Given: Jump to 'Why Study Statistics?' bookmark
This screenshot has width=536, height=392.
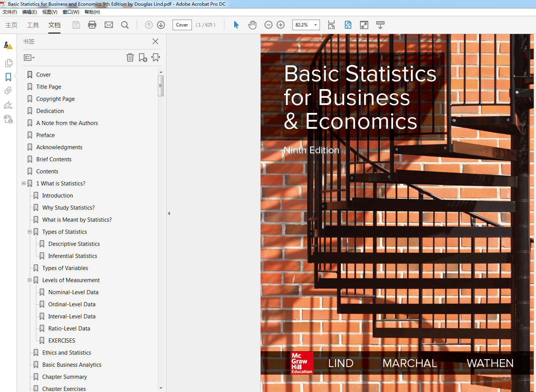Looking at the screenshot, I should point(68,208).
